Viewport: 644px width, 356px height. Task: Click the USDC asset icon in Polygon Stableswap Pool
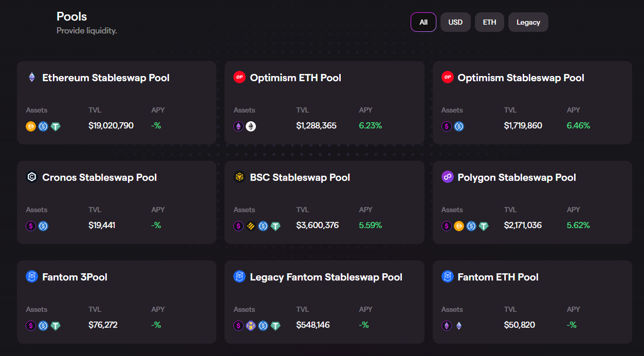pyautogui.click(x=471, y=226)
